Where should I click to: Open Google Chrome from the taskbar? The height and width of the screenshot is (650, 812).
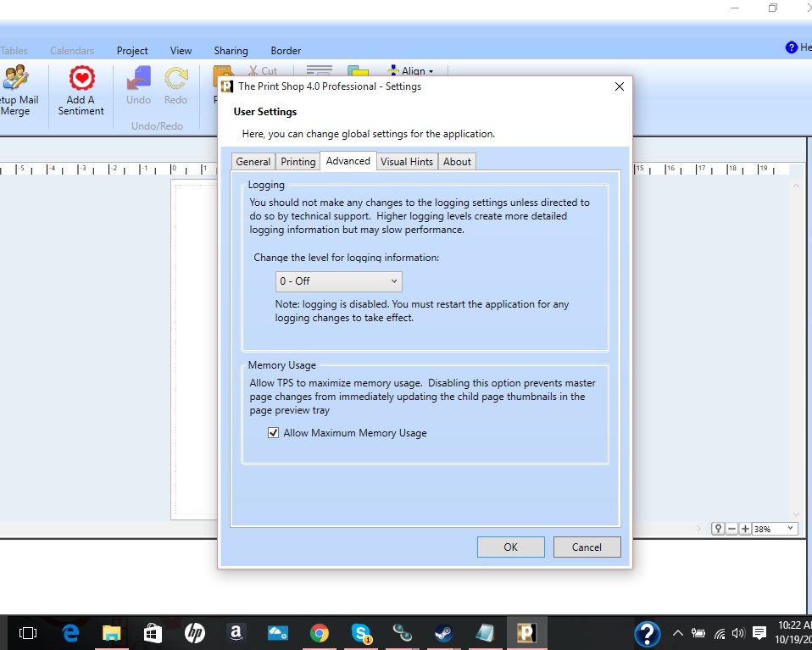pos(320,633)
